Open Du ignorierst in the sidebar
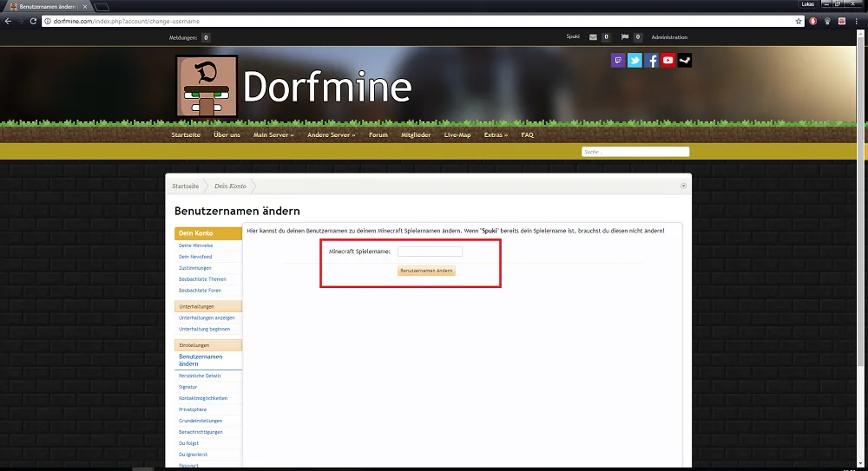868x471 pixels. point(194,455)
